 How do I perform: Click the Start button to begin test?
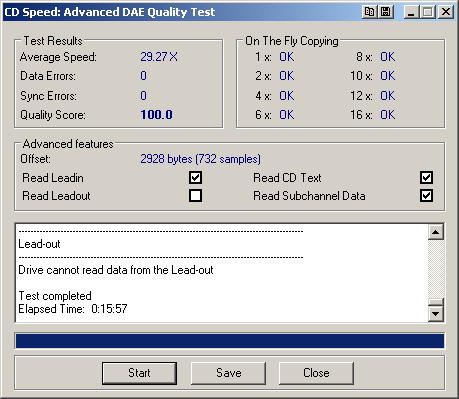tap(139, 373)
